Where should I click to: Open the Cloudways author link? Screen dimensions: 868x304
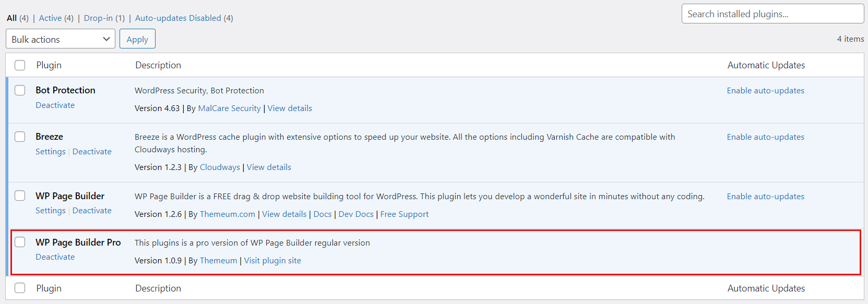point(220,167)
